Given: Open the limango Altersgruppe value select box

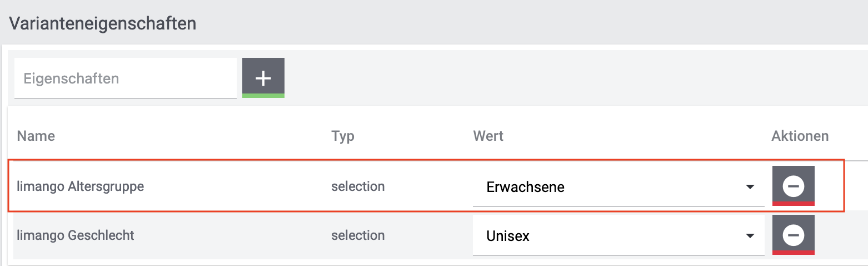Looking at the screenshot, I should click(x=618, y=187).
